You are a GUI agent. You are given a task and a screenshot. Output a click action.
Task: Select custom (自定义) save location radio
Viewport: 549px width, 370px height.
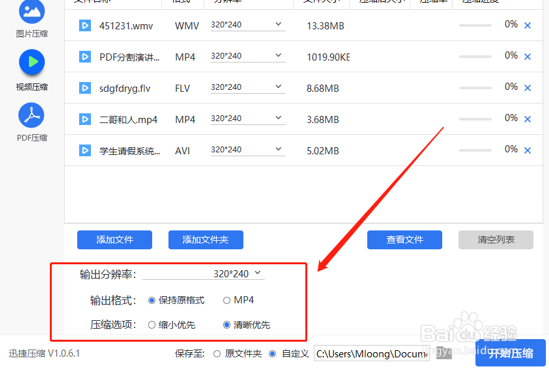(272, 354)
